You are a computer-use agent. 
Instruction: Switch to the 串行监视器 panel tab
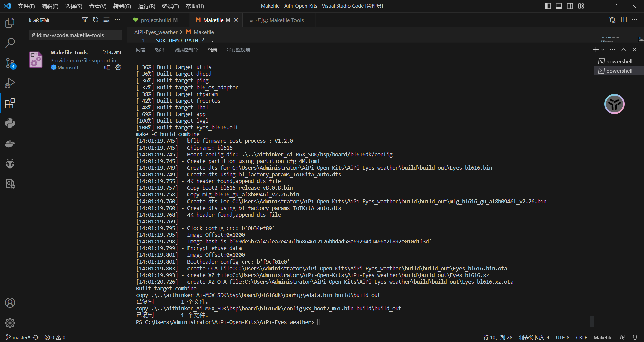238,50
